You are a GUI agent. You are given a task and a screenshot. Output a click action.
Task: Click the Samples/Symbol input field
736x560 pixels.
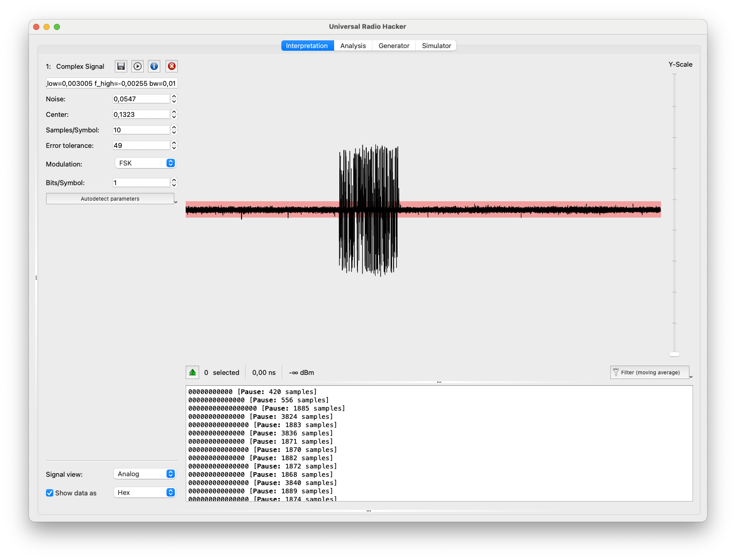coord(141,130)
